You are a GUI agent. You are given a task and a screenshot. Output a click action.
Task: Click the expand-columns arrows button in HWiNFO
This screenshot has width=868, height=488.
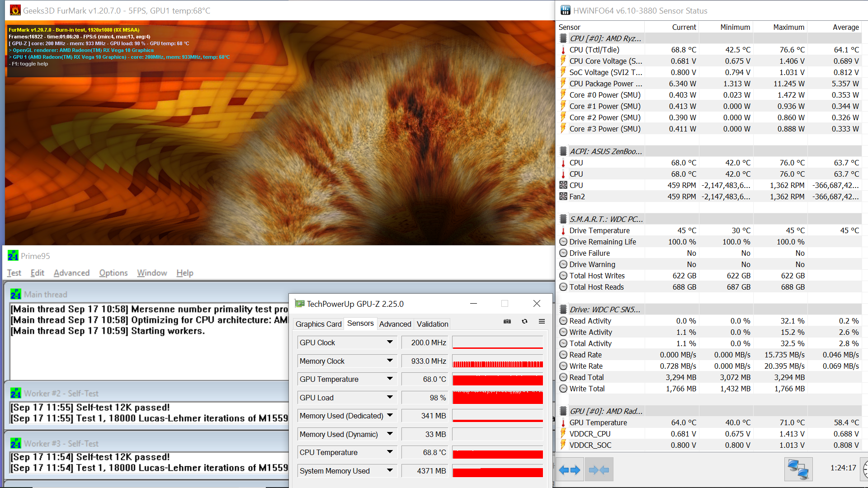pos(569,470)
